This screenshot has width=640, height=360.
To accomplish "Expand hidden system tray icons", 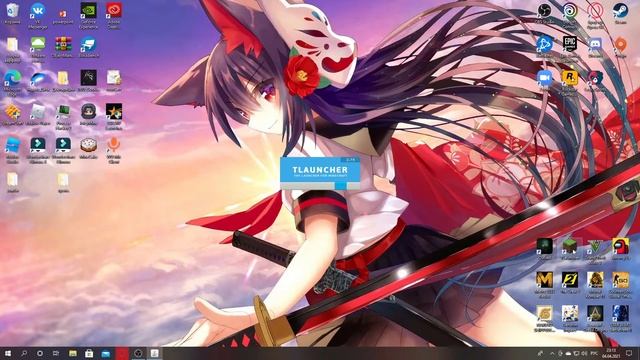I will (x=553, y=353).
